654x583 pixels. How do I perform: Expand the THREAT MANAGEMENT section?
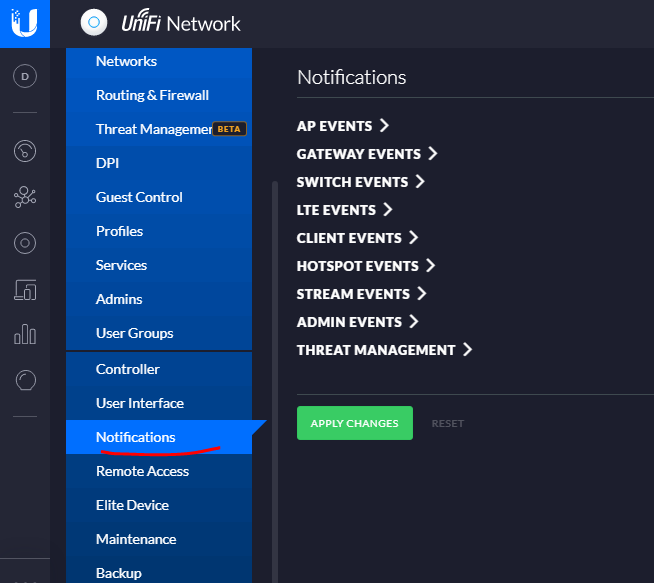click(x=384, y=349)
